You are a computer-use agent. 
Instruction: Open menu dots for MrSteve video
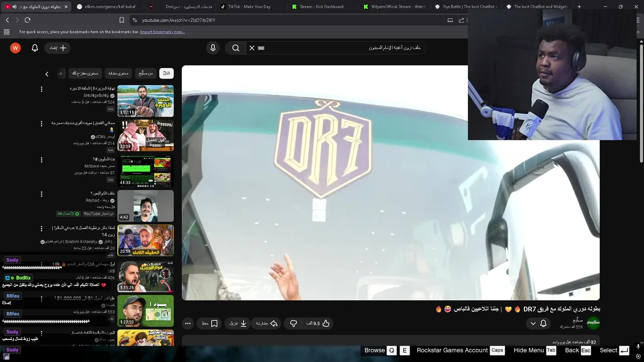(x=41, y=160)
